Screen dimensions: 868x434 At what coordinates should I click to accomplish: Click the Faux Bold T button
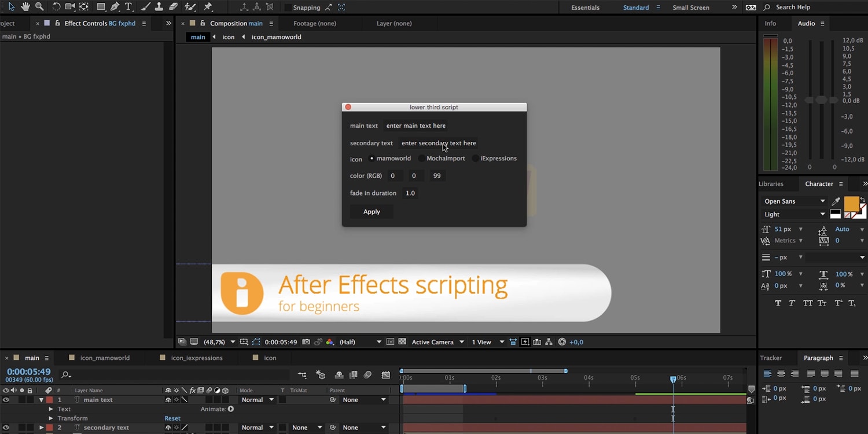(x=778, y=303)
